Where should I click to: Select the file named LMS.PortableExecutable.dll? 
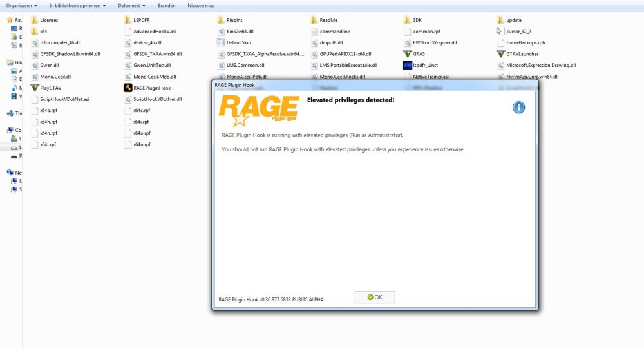pos(348,65)
